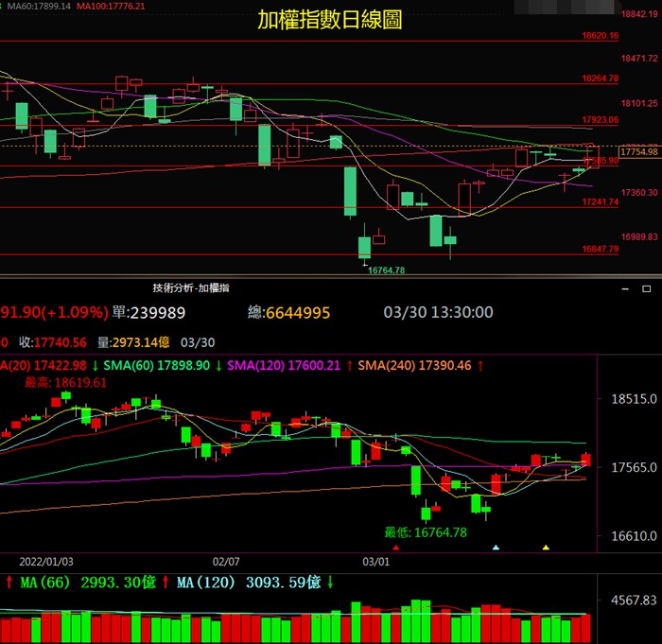The height and width of the screenshot is (644, 662).
Task: Click the red up arrow after SMA(240) value
Action: point(480,365)
